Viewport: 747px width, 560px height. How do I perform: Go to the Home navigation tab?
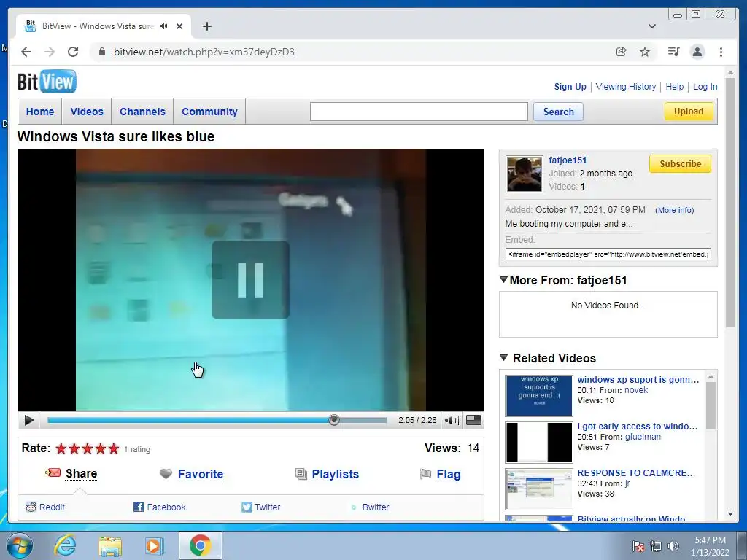[x=40, y=112]
